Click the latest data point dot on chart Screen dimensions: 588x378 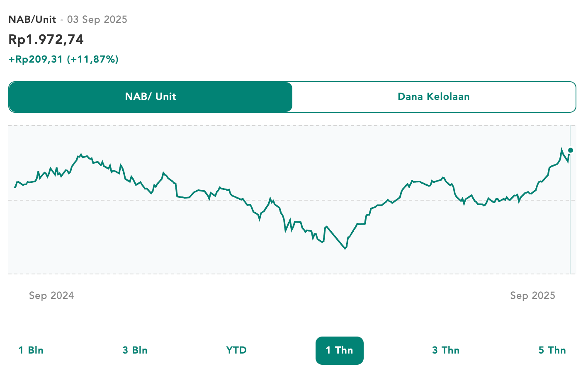tap(571, 150)
